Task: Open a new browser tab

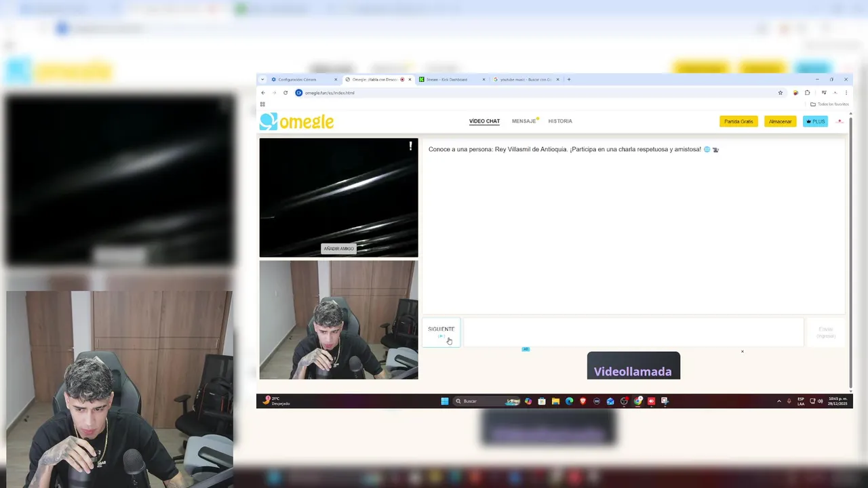Action: 569,79
